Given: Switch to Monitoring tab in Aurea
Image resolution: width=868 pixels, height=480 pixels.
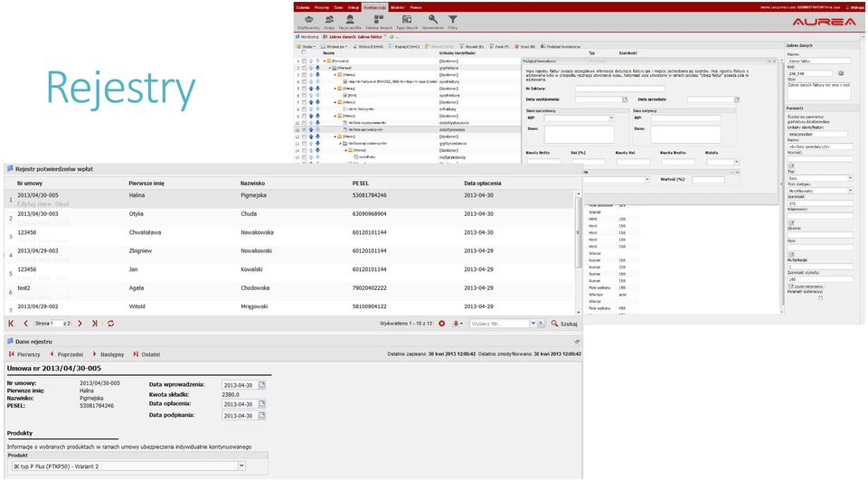Looking at the screenshot, I should tap(307, 37).
